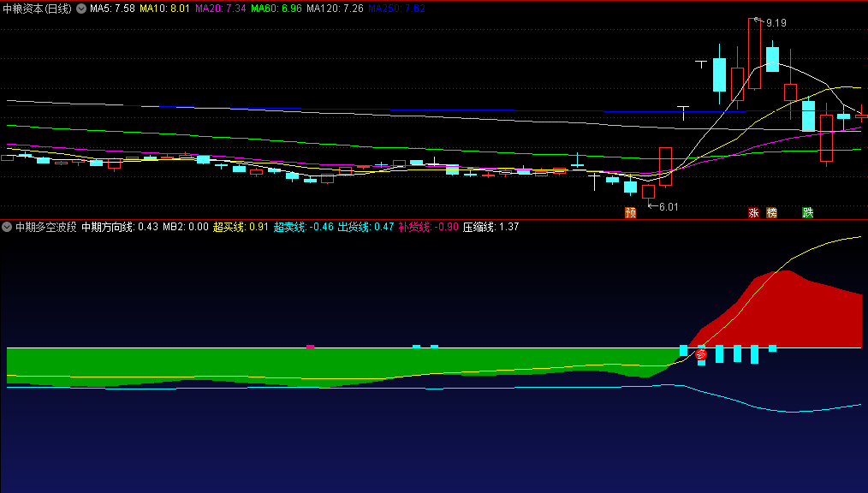The height and width of the screenshot is (493, 868).
Task: Click the 超卖线: -0.46 readout
Action: coord(303,227)
